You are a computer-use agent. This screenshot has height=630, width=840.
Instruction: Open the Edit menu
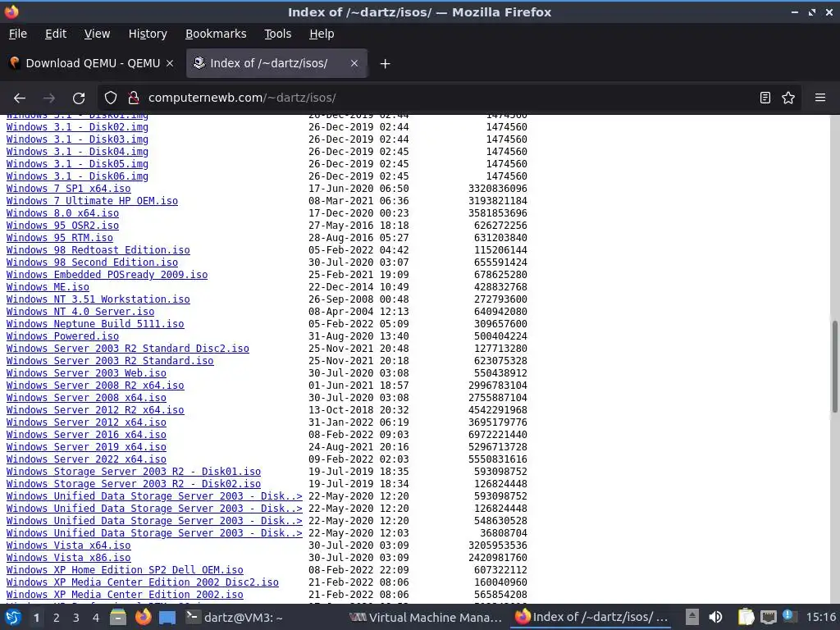click(56, 34)
